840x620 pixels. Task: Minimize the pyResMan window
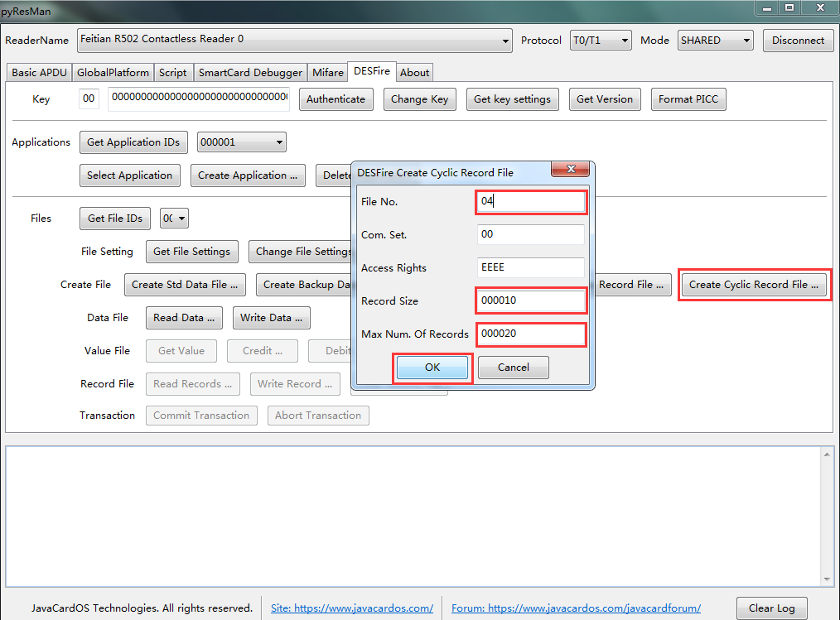767,8
